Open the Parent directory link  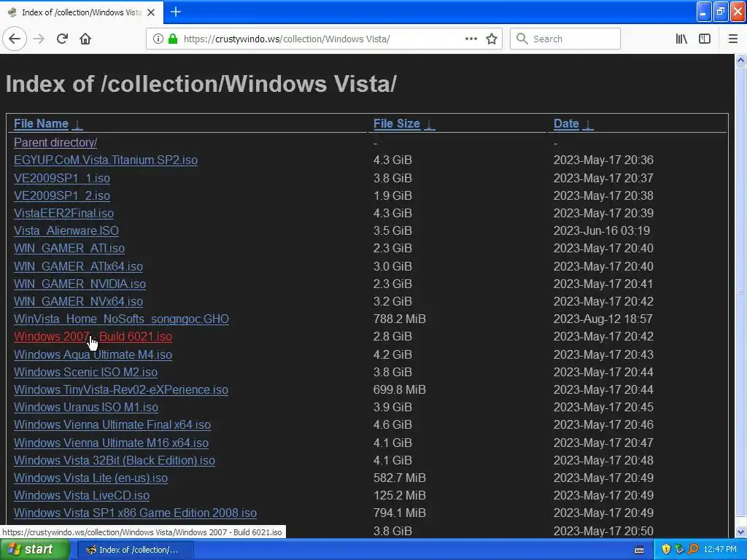(55, 142)
